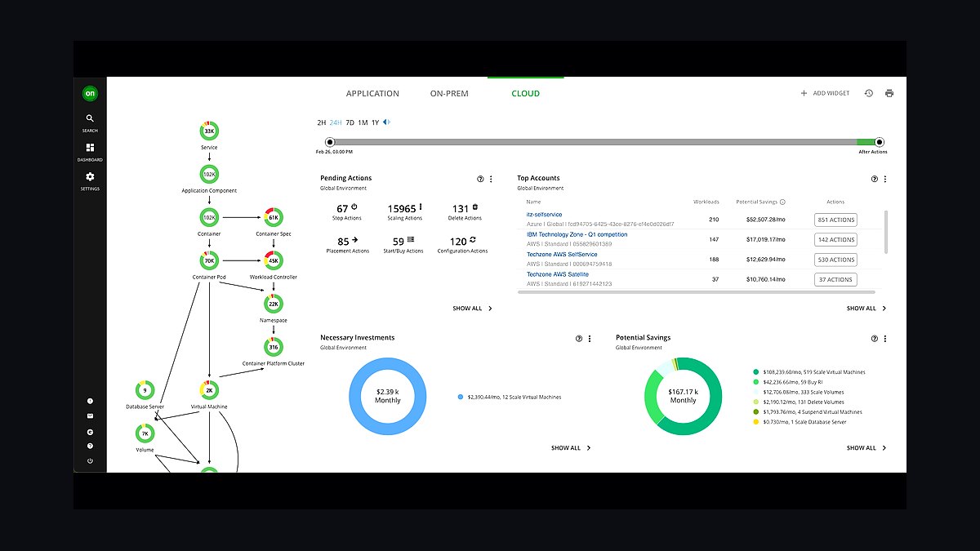Click the sidebar help question mark icon
The width and height of the screenshot is (980, 551).
(x=90, y=446)
